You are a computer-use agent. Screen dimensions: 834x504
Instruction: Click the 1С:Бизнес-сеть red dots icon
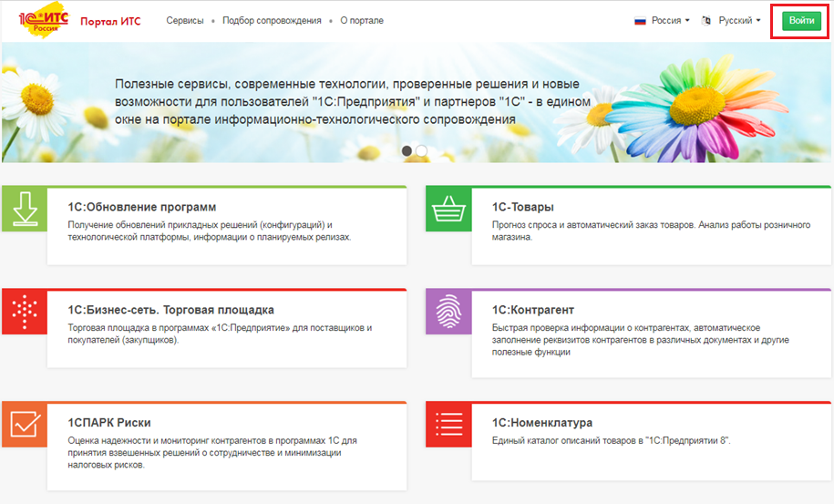(25, 312)
